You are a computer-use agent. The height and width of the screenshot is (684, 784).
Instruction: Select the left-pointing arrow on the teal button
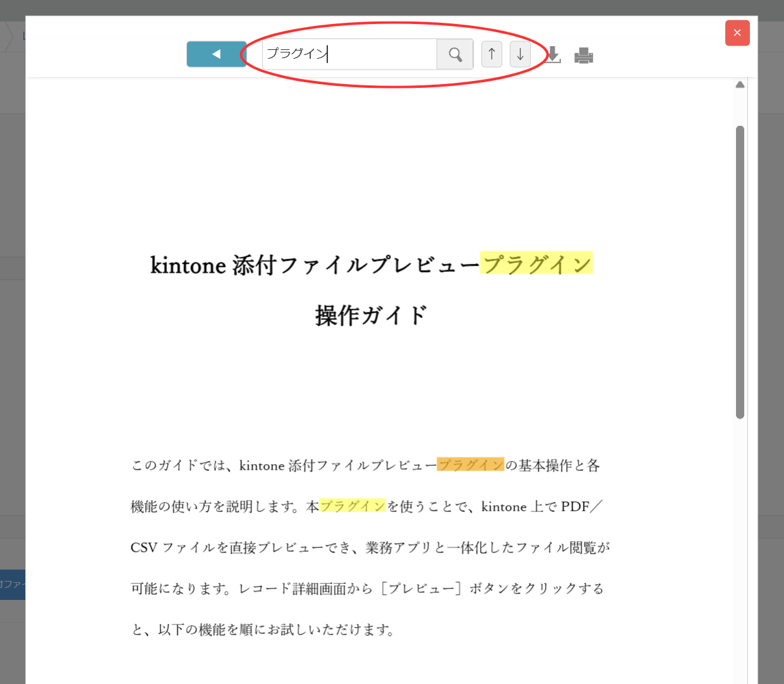[217, 54]
